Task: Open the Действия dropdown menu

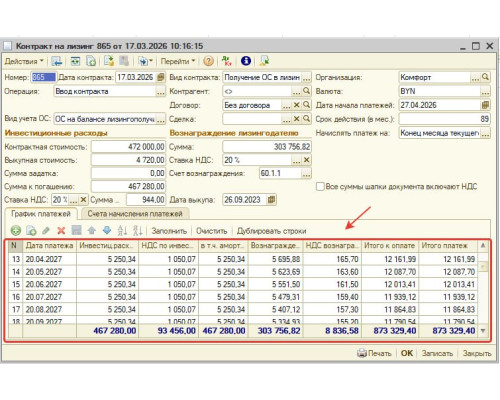Action: tap(24, 61)
